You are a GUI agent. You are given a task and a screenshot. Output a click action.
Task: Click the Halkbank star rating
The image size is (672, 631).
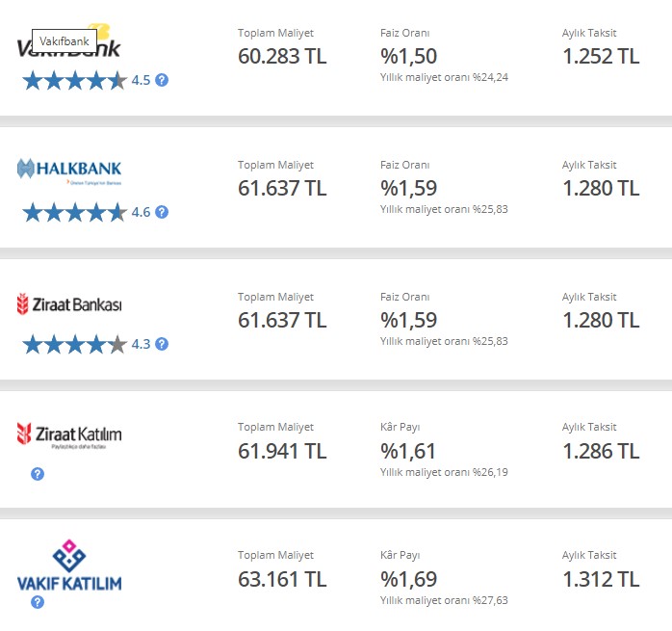pos(75,212)
